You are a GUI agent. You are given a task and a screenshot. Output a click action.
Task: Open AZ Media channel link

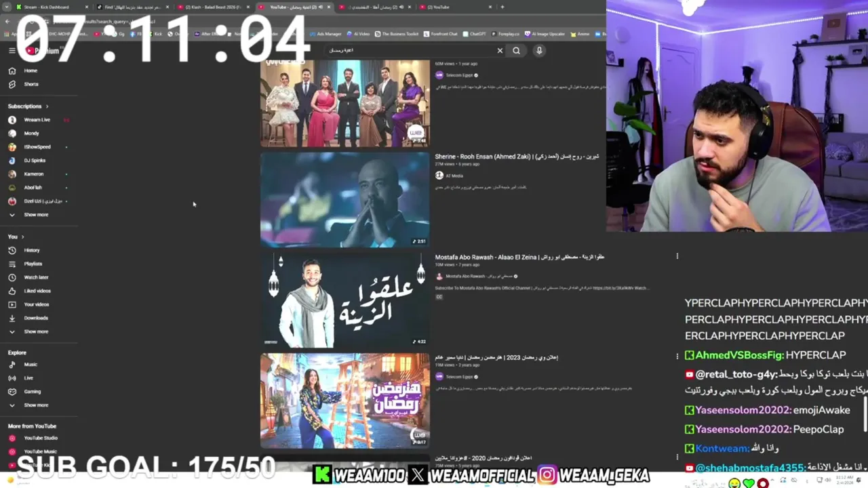click(454, 176)
